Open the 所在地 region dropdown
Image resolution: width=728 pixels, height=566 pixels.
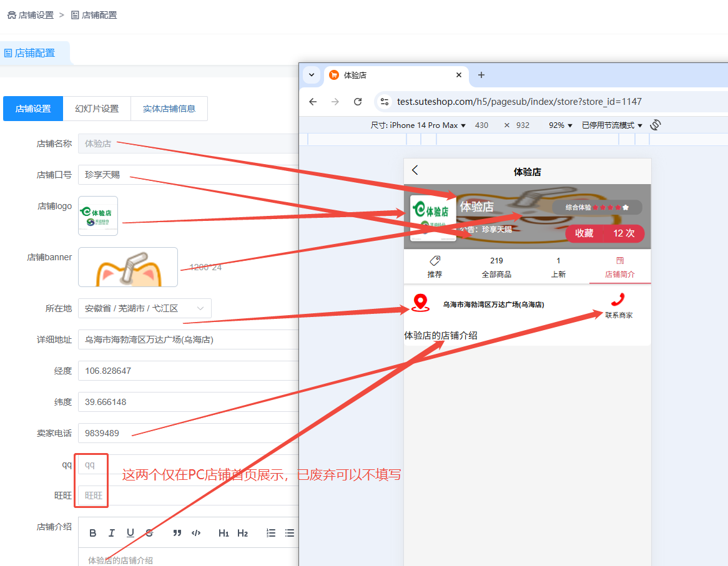point(145,308)
